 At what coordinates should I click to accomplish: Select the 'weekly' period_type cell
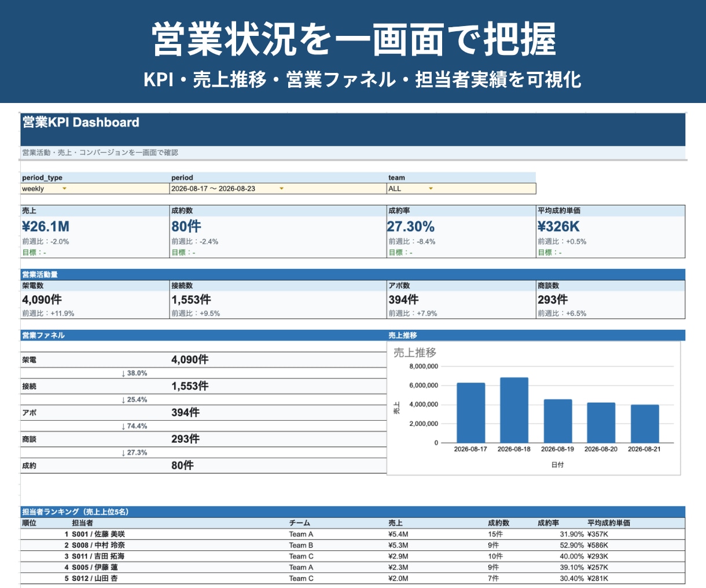pyautogui.click(x=95, y=189)
